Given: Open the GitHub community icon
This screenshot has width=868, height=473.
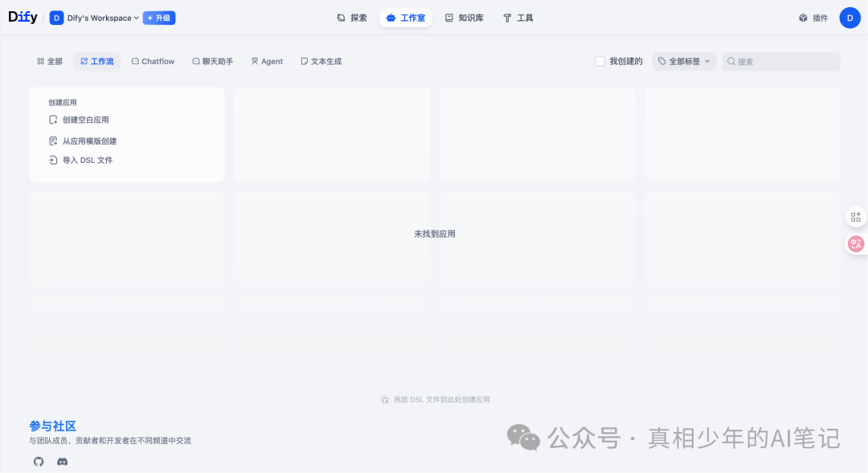Looking at the screenshot, I should pyautogui.click(x=39, y=462).
